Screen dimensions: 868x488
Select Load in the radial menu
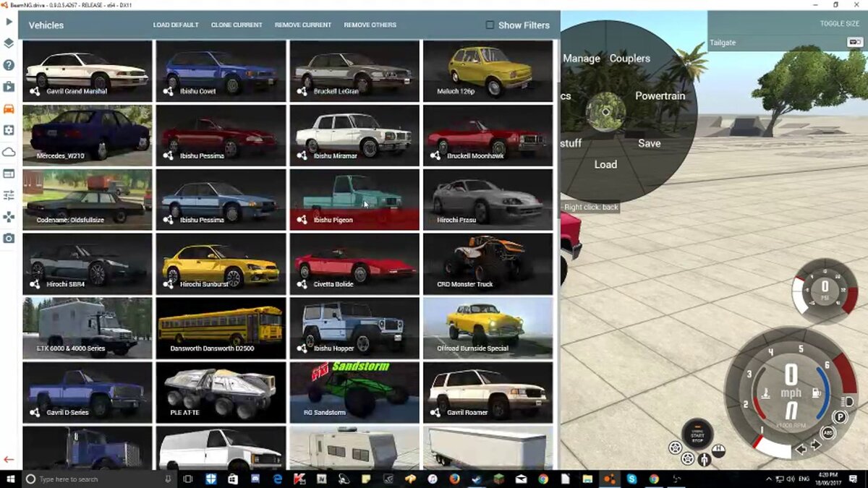tap(605, 164)
